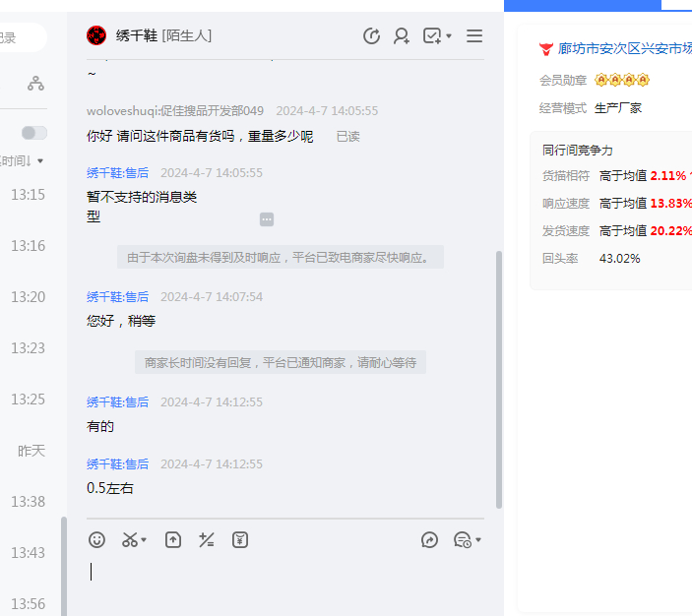Click sender name 绣千鞋:售后 at 14:07:54
Screen dimensions: 692x616
click(117, 296)
